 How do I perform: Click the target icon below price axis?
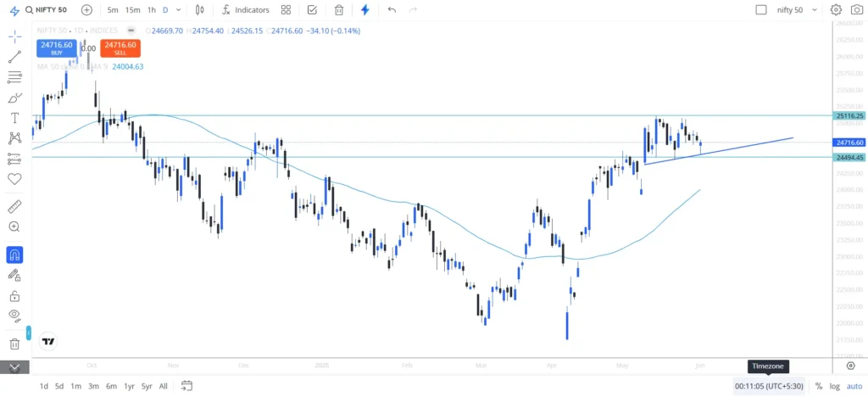851,366
